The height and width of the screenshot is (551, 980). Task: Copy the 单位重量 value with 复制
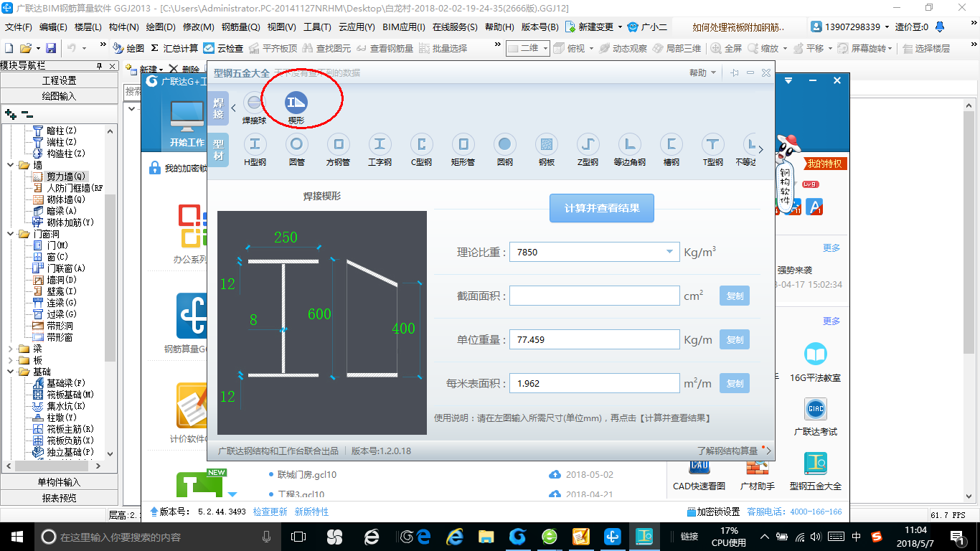tap(735, 339)
